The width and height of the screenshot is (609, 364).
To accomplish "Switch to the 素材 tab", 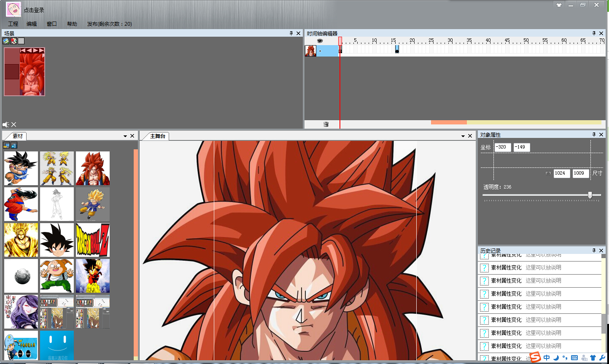I will 17,136.
